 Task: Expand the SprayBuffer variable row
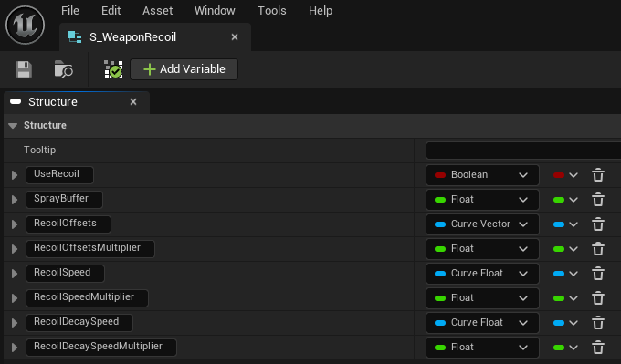point(15,200)
